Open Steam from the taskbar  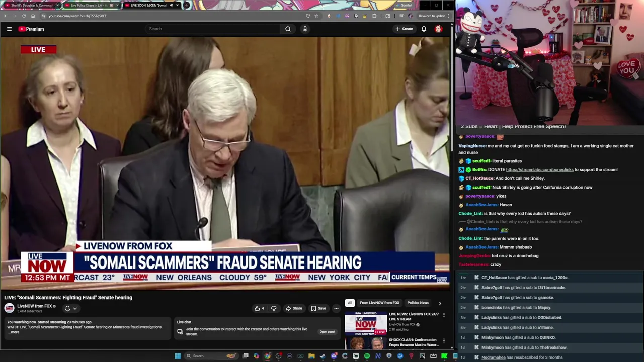click(x=323, y=356)
